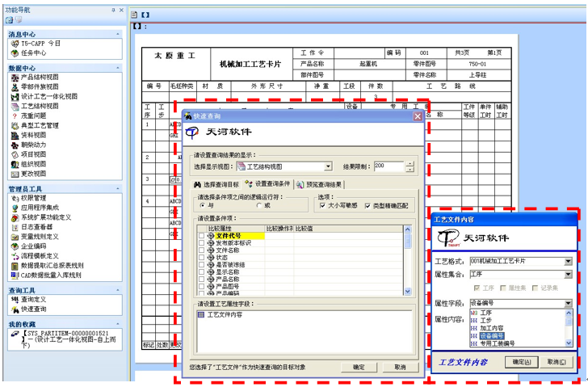Check the 发布版本标识 condition row box
The width and height of the screenshot is (588, 387).
click(201, 243)
